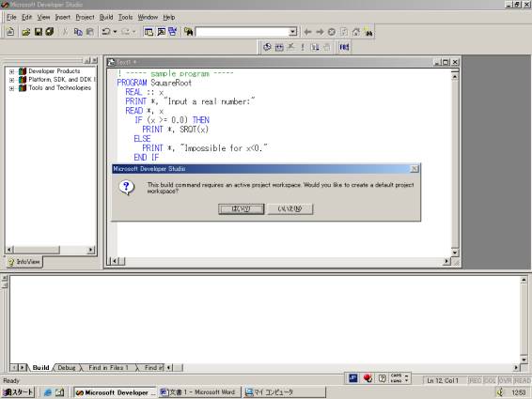Click the Go debug icon in build toolbar
532x399 pixels.
315,47
